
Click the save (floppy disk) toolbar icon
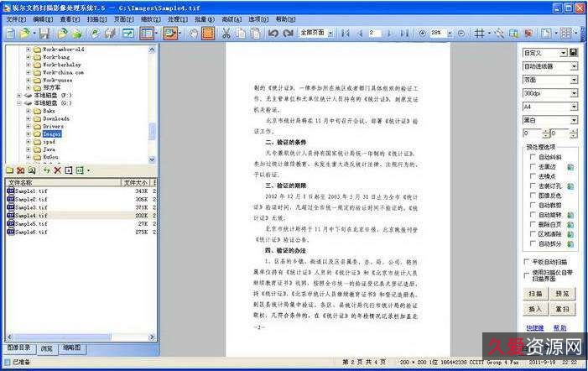coord(44,34)
